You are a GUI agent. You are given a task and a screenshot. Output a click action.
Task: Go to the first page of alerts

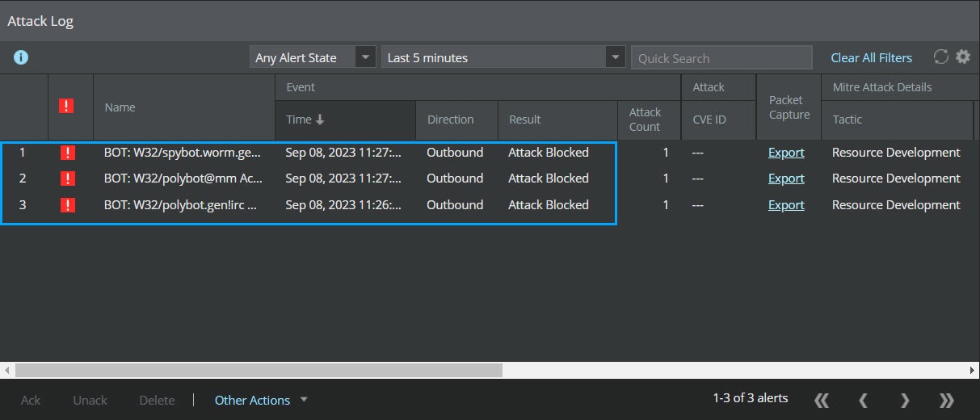(x=822, y=400)
